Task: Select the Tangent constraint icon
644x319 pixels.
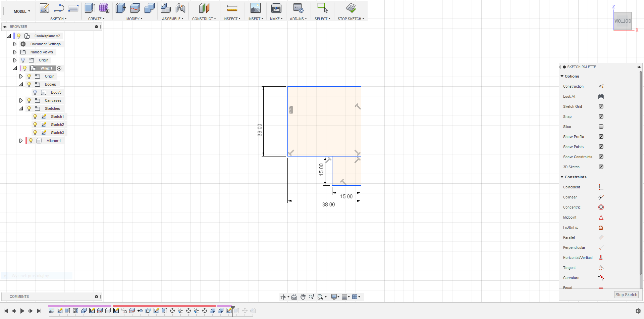Action: click(601, 268)
